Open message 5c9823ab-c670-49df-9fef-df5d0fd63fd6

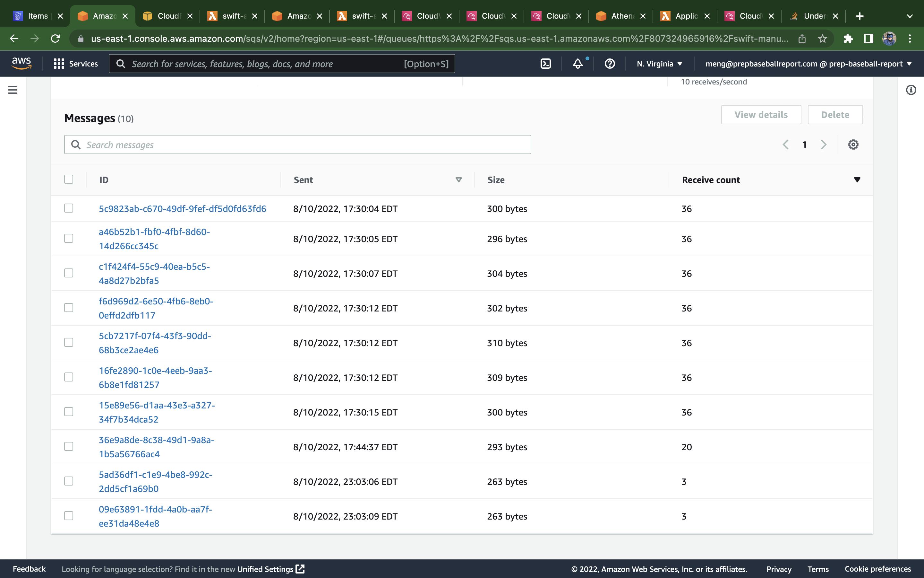point(183,209)
